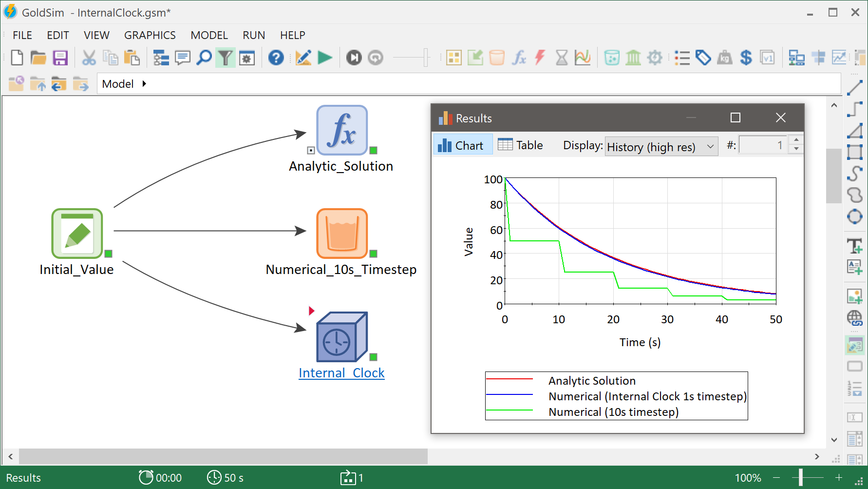
Task: Click the small input port of Analytic_Solution
Action: tap(311, 150)
